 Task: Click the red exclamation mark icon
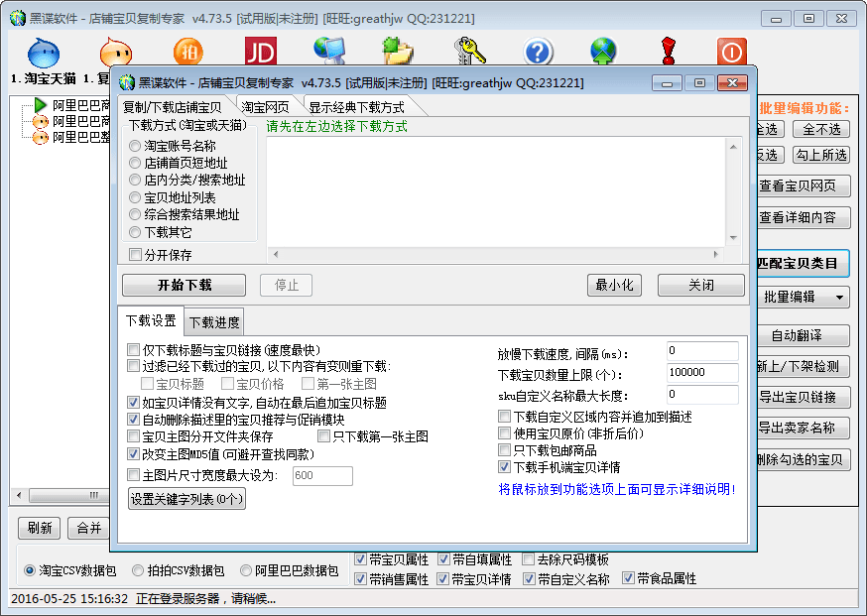(x=668, y=52)
